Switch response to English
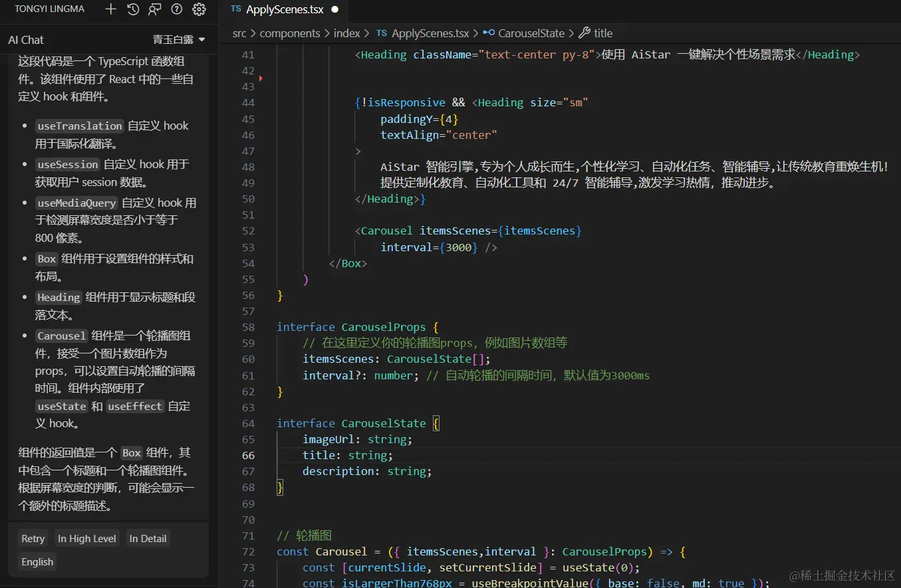 (x=37, y=562)
